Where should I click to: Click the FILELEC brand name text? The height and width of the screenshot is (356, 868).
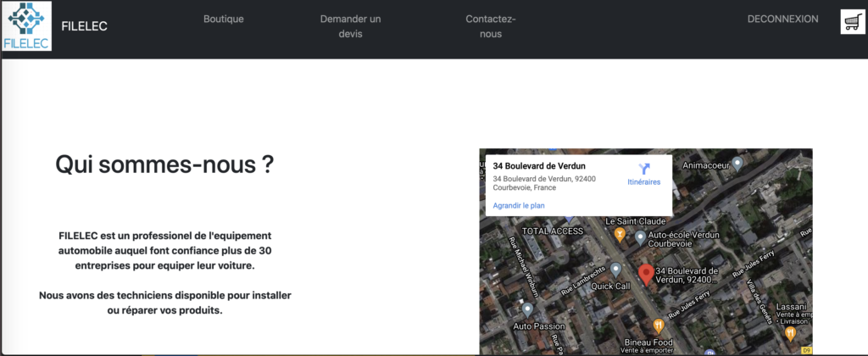click(84, 26)
